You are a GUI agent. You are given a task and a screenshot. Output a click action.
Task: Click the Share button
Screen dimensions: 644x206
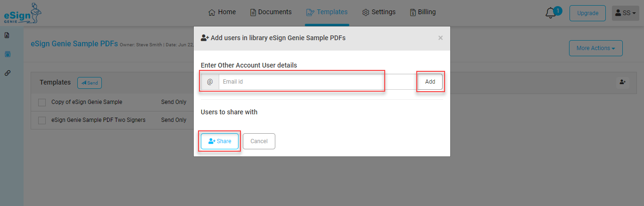[x=220, y=141]
